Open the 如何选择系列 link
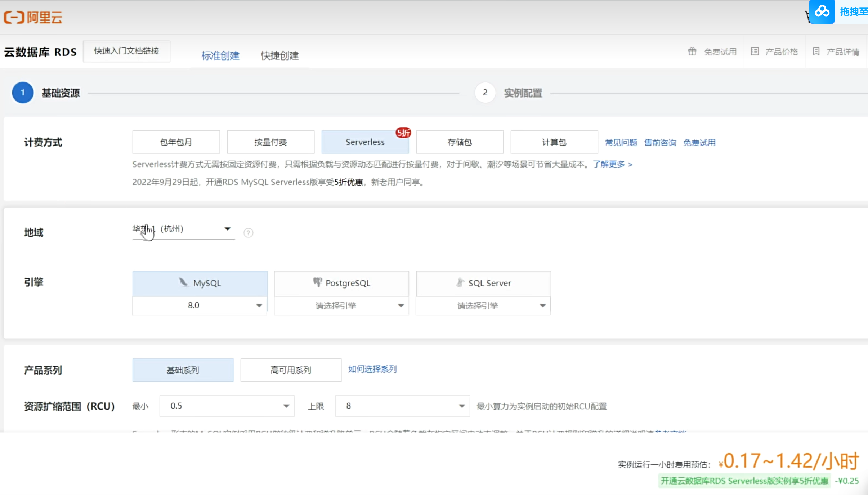Viewport: 868px width, 495px height. [372, 369]
